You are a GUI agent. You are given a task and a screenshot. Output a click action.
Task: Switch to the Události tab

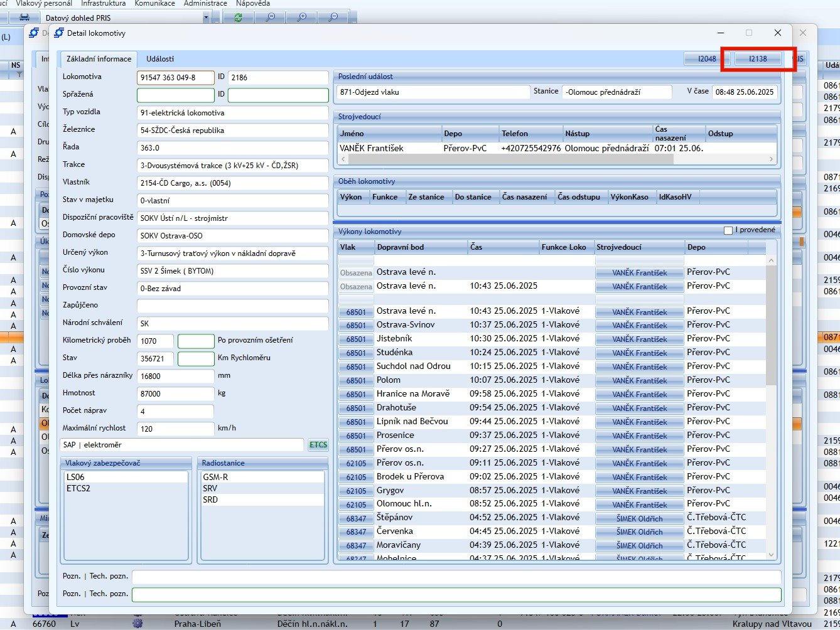160,59
